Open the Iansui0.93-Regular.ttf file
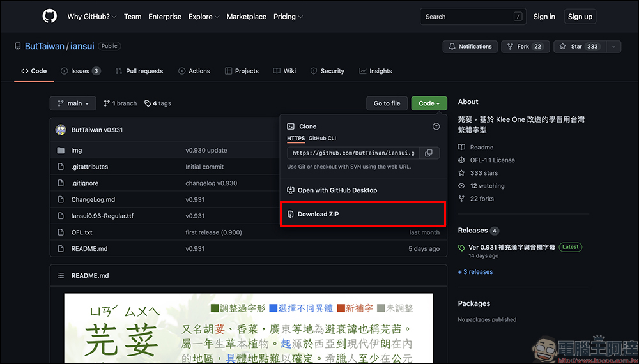Viewport: 639px width, 364px height. pos(102,216)
